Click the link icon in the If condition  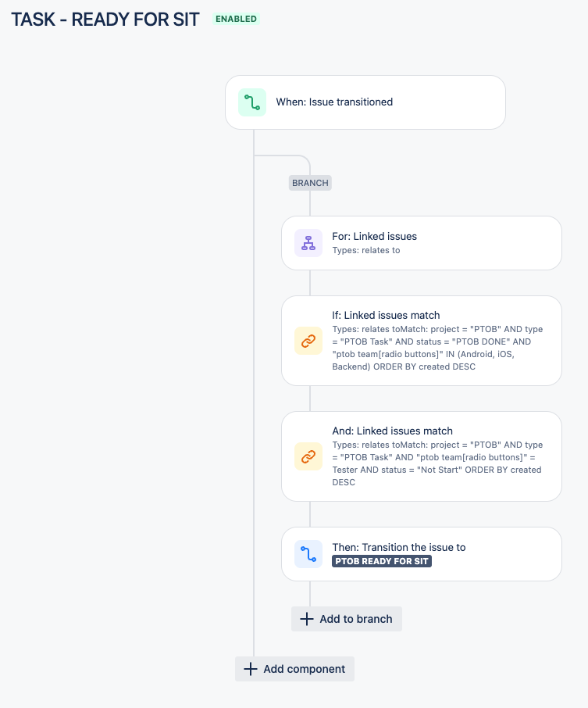tap(308, 341)
